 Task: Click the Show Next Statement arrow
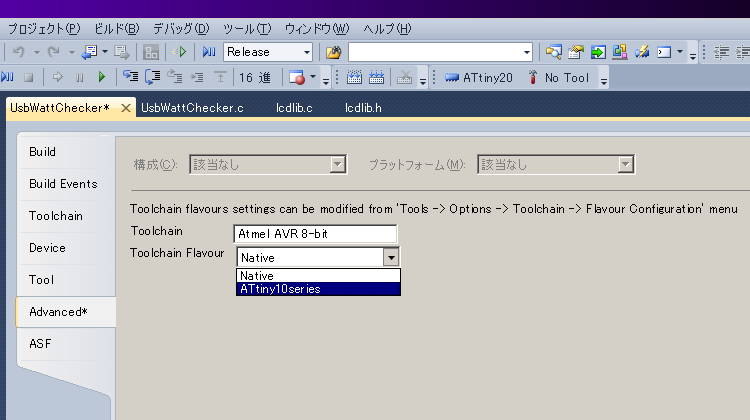(x=57, y=77)
